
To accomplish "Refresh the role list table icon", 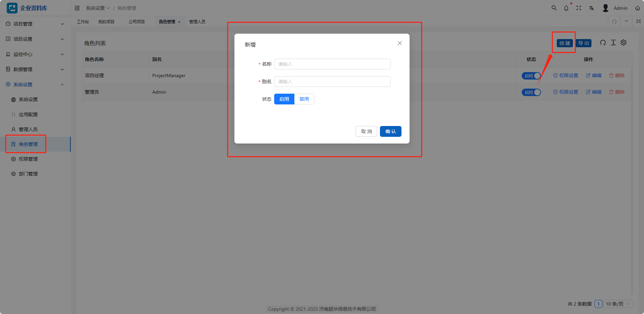I will [x=603, y=42].
